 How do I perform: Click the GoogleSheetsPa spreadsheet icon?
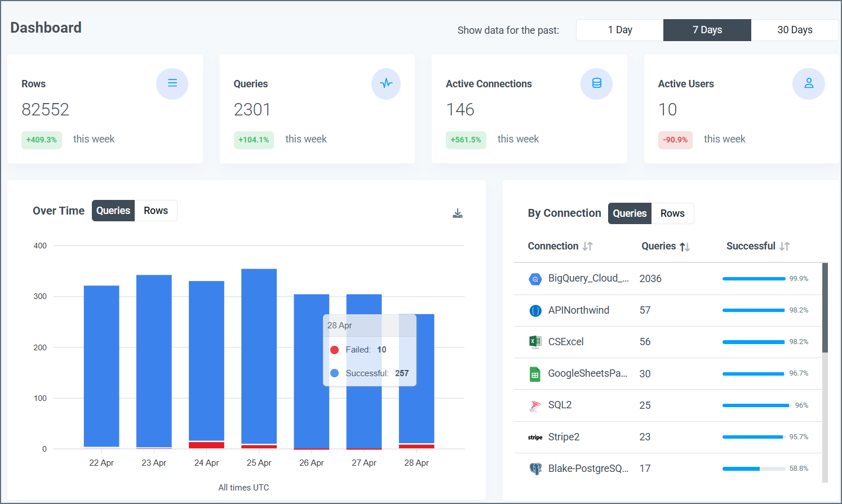535,373
